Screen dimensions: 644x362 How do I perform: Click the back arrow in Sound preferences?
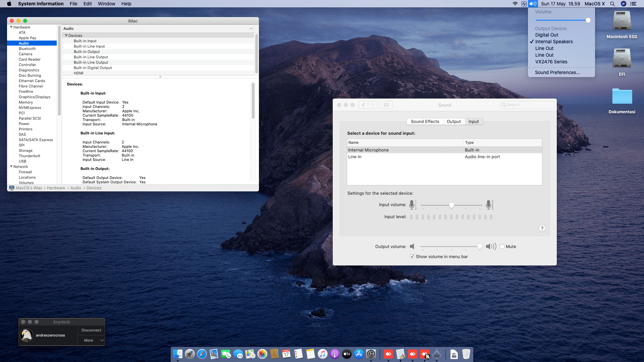coord(363,105)
